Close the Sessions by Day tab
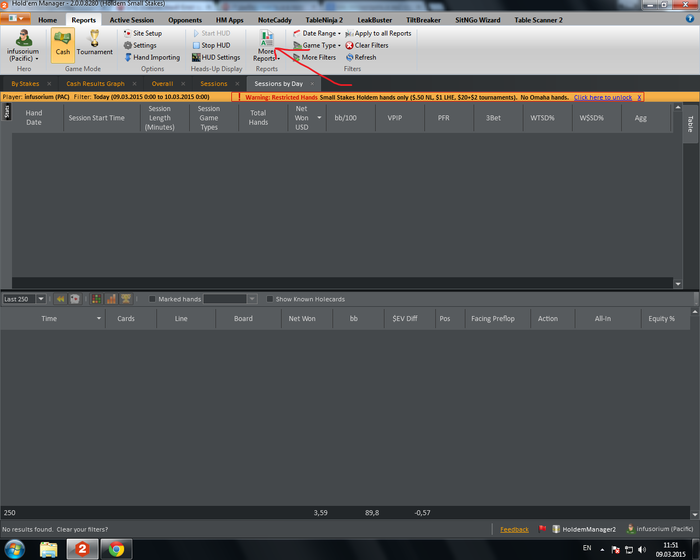This screenshot has width=700, height=560. [312, 84]
